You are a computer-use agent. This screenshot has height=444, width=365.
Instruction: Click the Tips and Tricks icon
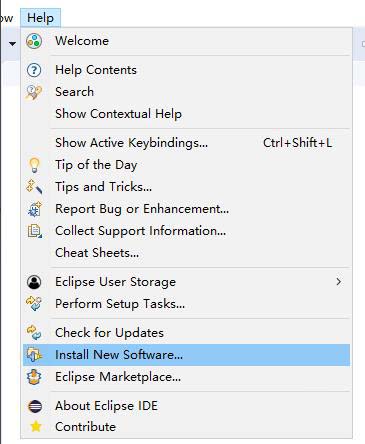pyautogui.click(x=34, y=187)
